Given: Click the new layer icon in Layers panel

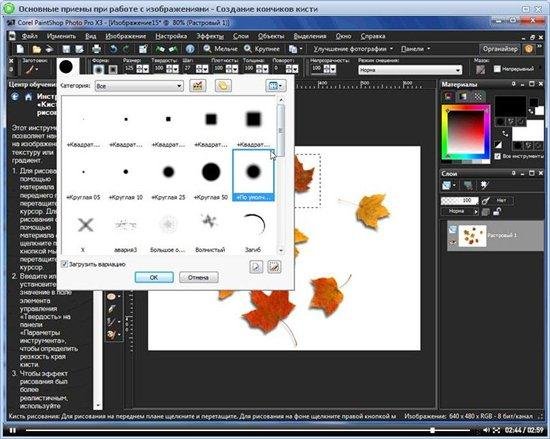Looking at the screenshot, I should (447, 185).
